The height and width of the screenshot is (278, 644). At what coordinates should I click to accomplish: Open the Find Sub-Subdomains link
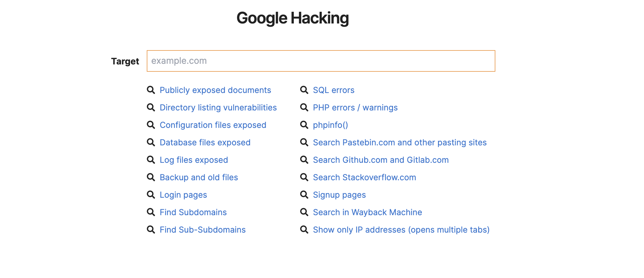(x=203, y=230)
